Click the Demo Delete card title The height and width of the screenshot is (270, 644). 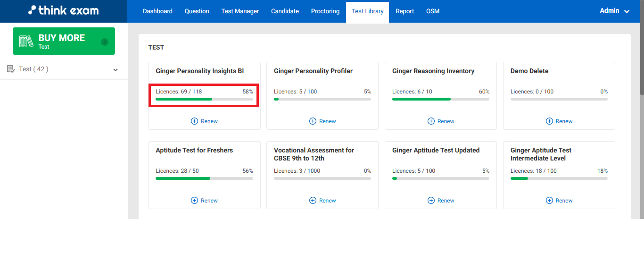click(x=529, y=71)
